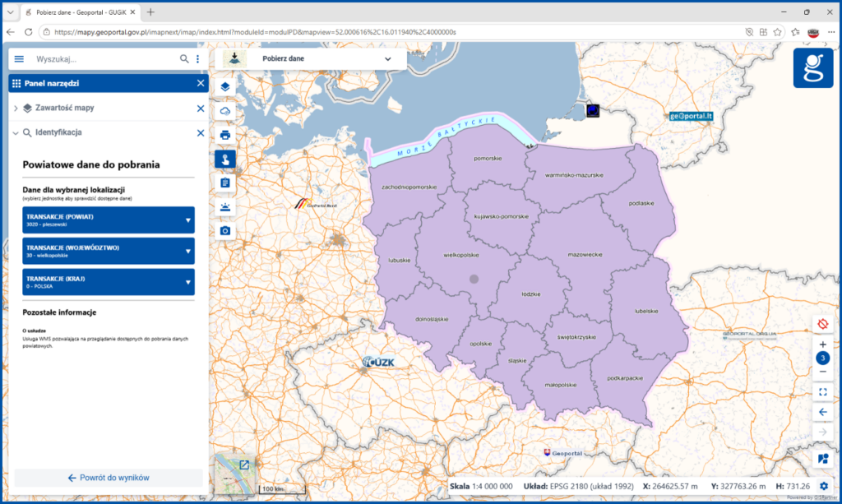This screenshot has height=504, width=842.
Task: Click the pomorskie label on map
Action: click(488, 159)
